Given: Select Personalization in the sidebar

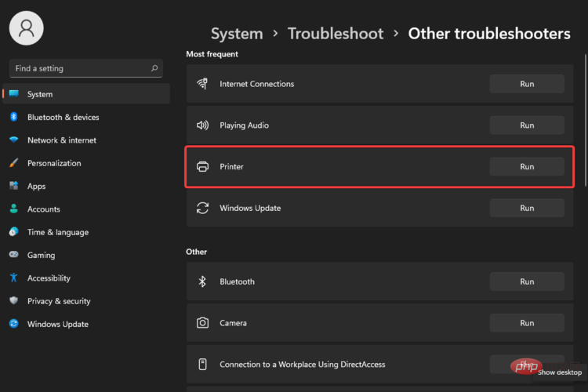Looking at the screenshot, I should 54,163.
